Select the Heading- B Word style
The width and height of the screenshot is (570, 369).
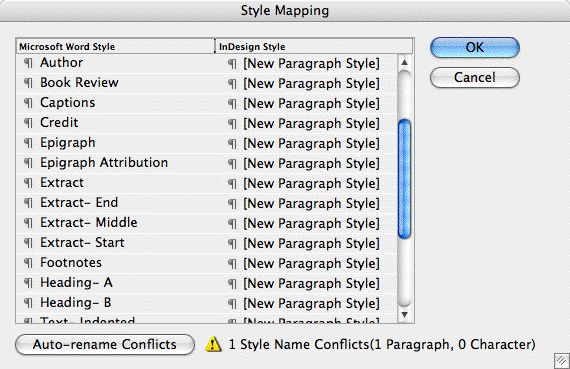pos(76,302)
